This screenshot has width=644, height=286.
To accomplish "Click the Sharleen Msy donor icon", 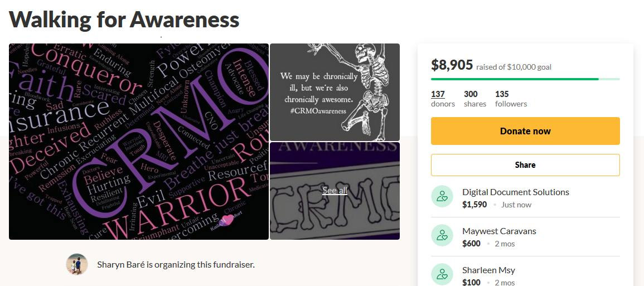I will [x=442, y=274].
